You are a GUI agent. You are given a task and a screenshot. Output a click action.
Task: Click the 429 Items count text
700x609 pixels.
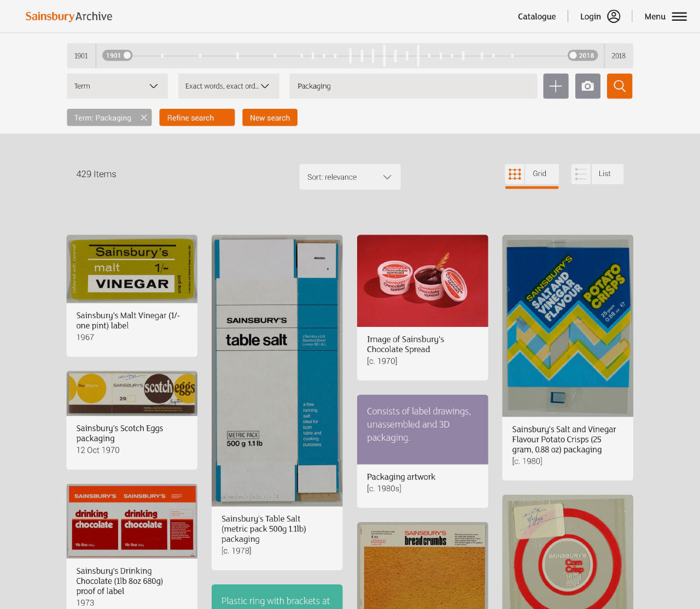click(x=96, y=174)
